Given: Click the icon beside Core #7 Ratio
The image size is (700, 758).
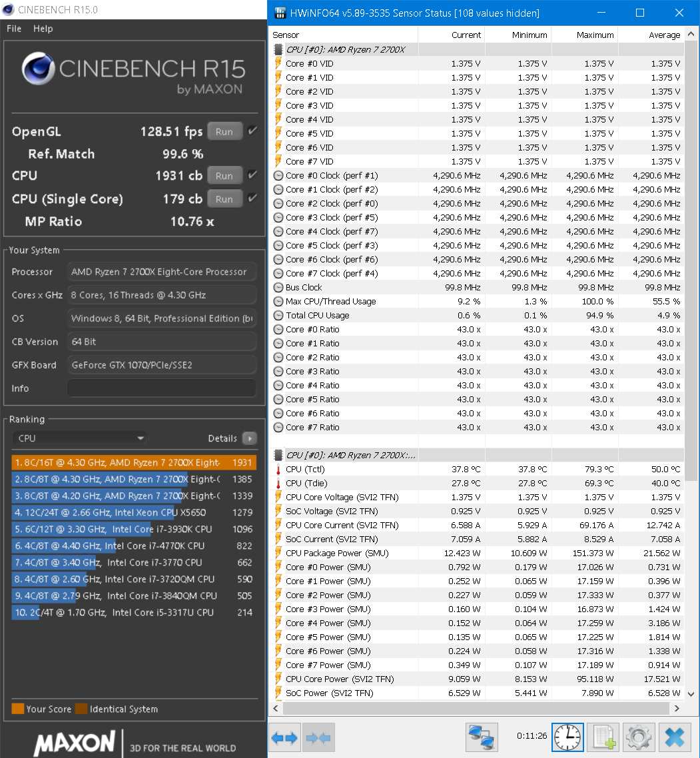Looking at the screenshot, I should 278,428.
